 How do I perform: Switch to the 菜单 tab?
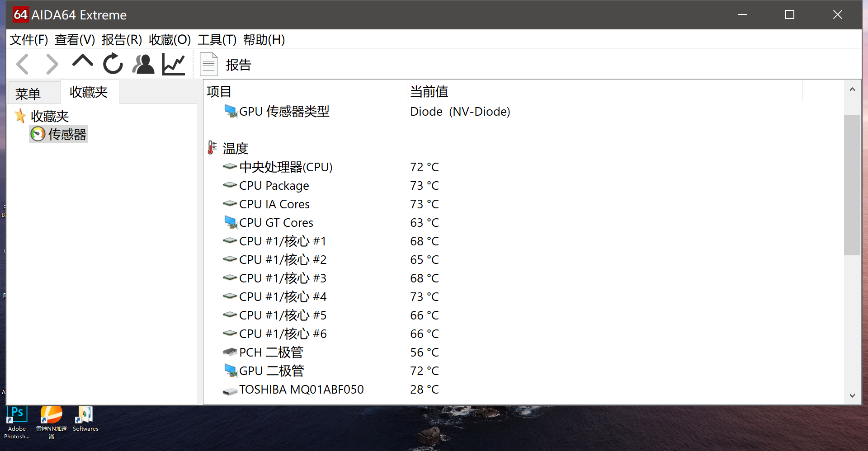pyautogui.click(x=28, y=94)
